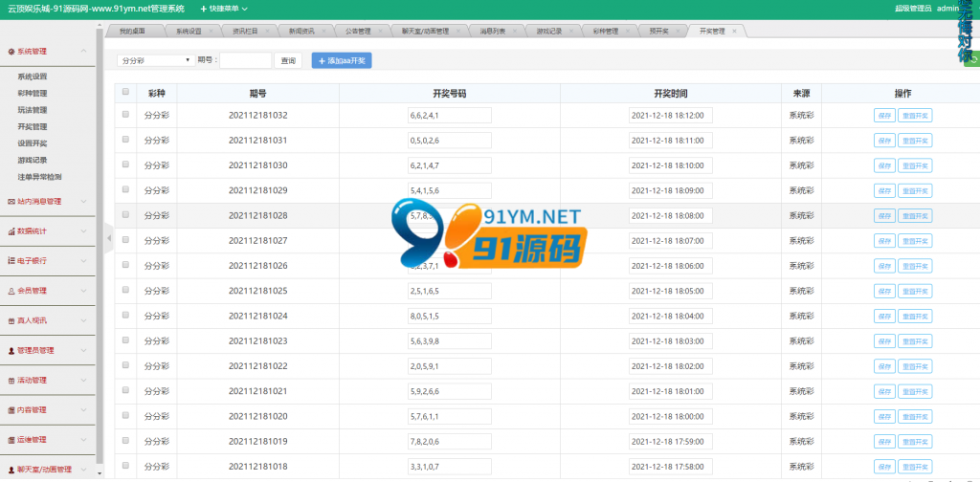The width and height of the screenshot is (980, 482).
Task: Click 保存 for row 202112181024
Action: click(884, 316)
